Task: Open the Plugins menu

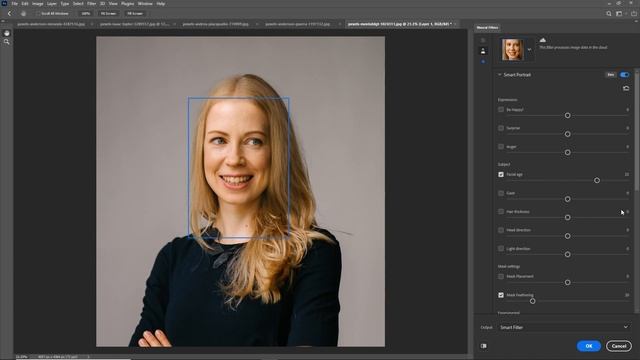Action: pyautogui.click(x=127, y=4)
